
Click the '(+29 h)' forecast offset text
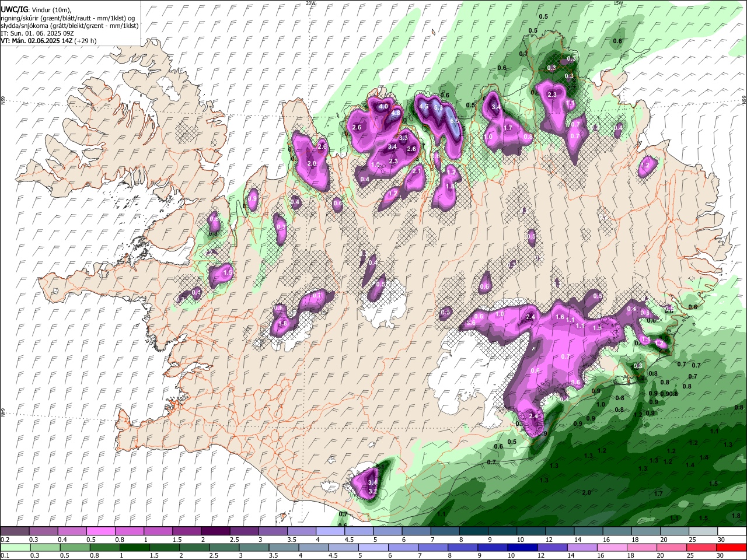pos(85,41)
